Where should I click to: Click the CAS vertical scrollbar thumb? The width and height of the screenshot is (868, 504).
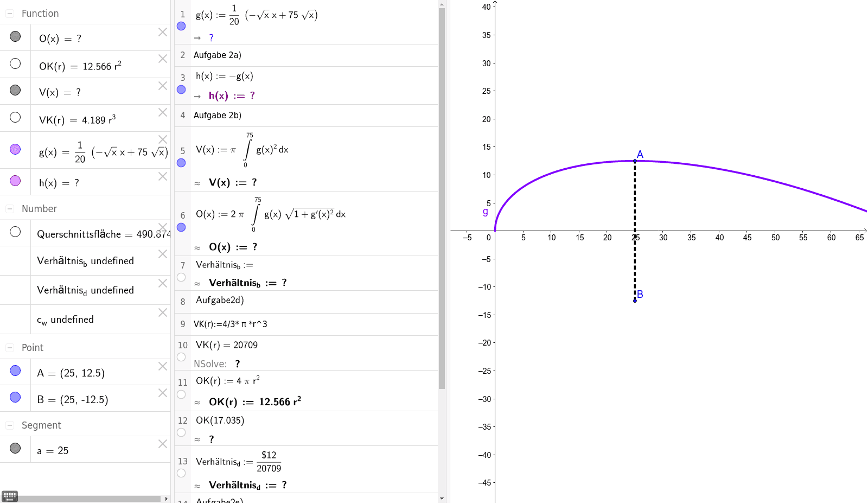(442, 198)
